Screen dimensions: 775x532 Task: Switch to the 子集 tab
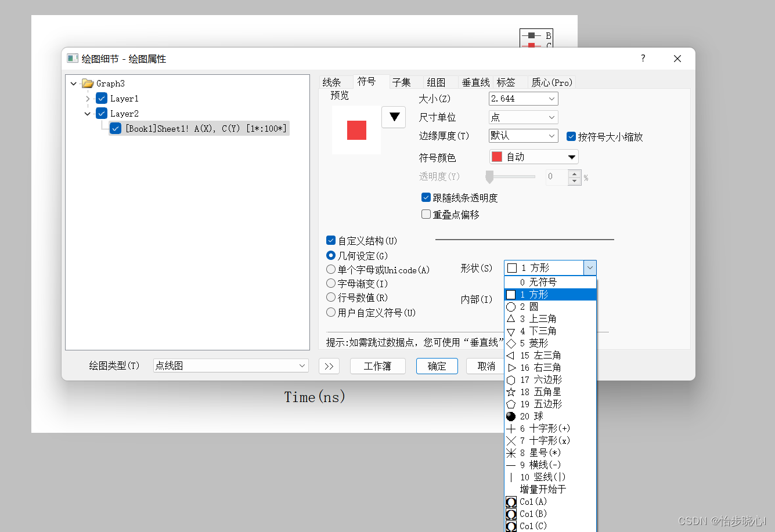pos(401,82)
